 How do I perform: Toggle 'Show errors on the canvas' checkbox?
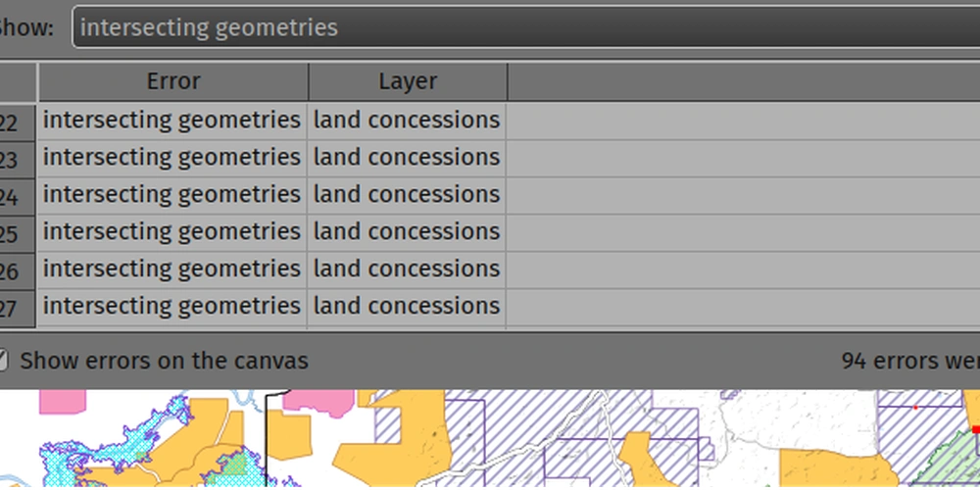click(3, 361)
